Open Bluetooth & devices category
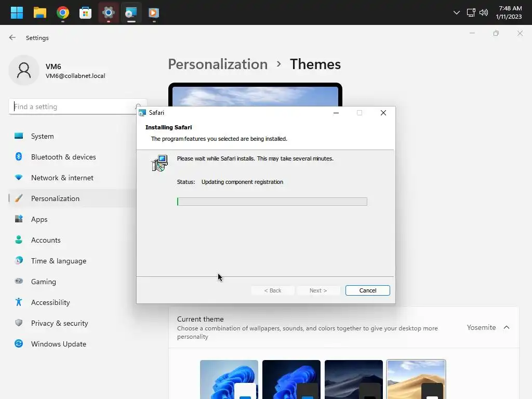532x399 pixels. pyautogui.click(x=72, y=157)
